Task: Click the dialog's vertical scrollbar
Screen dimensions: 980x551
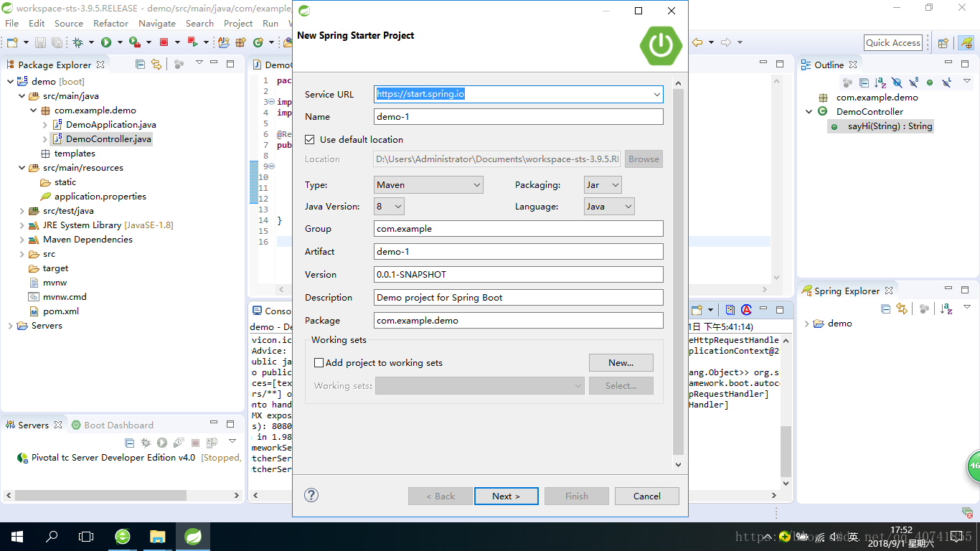Action: [679, 273]
